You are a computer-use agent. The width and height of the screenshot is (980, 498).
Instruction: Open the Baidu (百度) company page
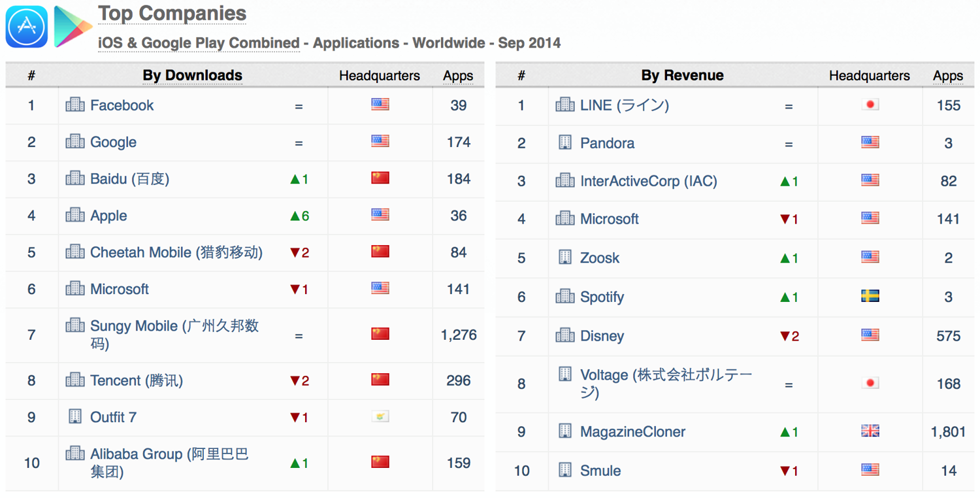point(130,179)
